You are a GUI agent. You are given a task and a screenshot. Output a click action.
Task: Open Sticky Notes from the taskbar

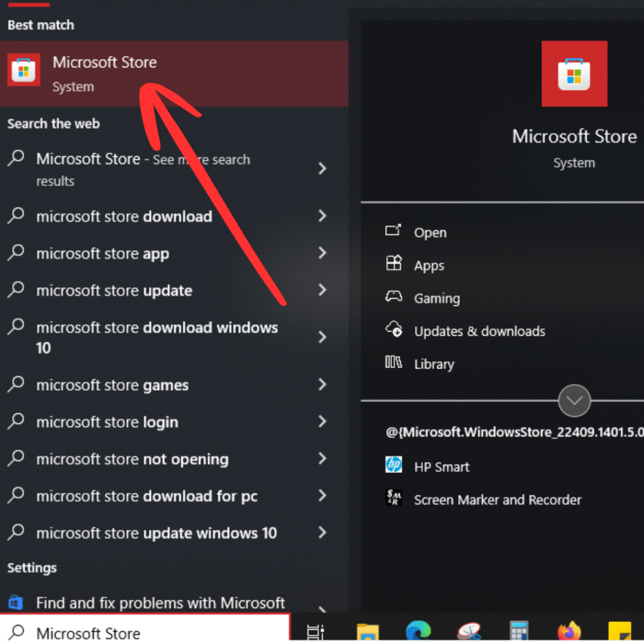(619, 632)
